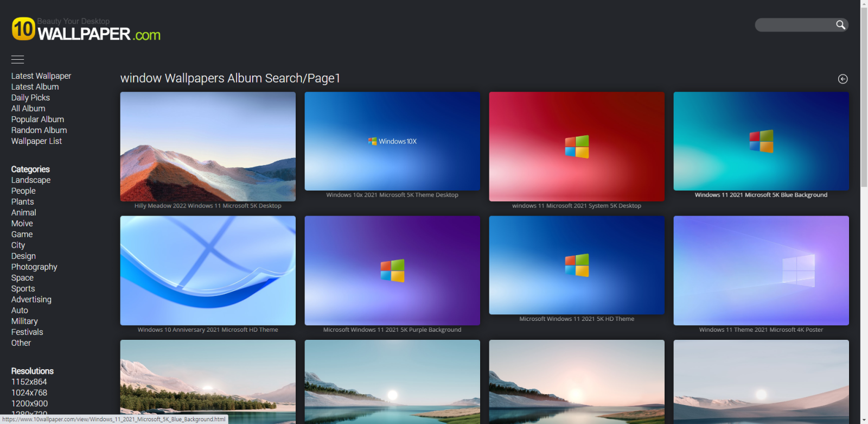Go to the Daily Picks page
868x424 pixels.
pos(30,98)
